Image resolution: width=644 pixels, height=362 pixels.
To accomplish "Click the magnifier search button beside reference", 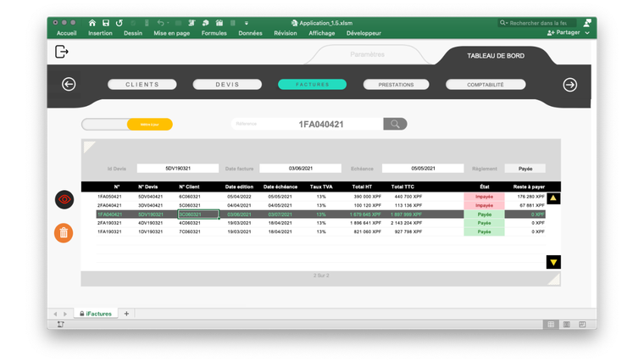I will click(x=395, y=124).
